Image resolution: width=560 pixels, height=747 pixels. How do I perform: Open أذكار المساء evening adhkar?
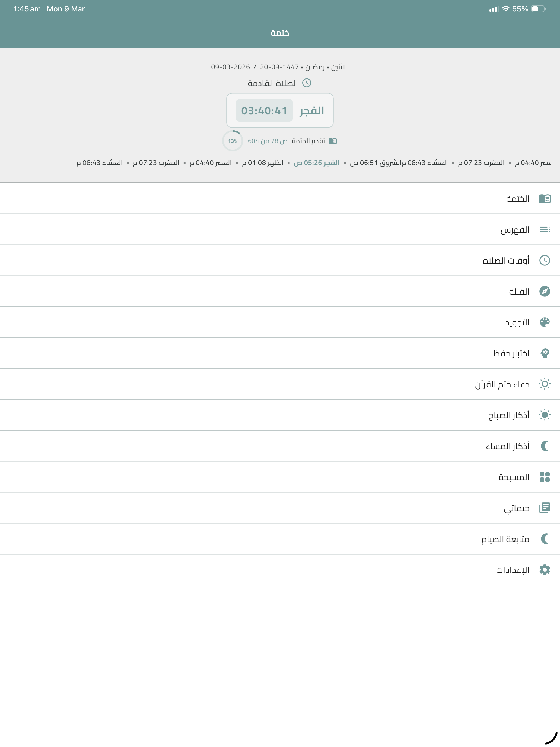(280, 446)
